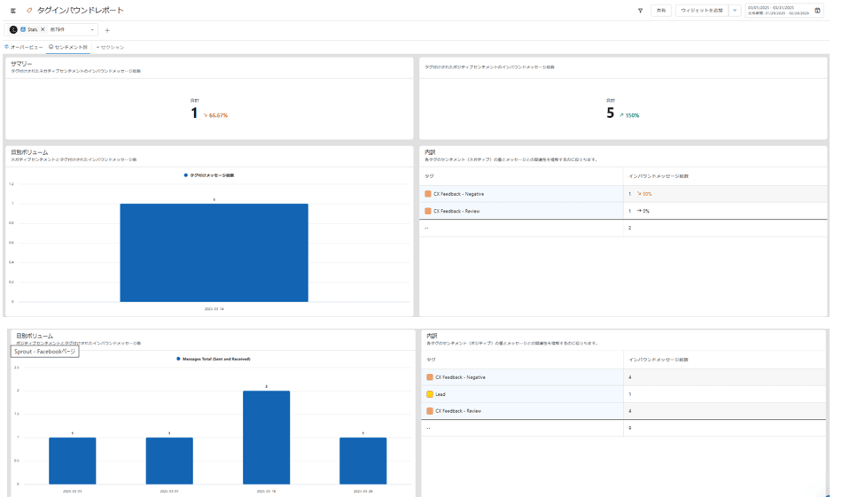Click the 66.67% decrease trend indicator
This screenshot has width=842, height=504.
coord(215,115)
